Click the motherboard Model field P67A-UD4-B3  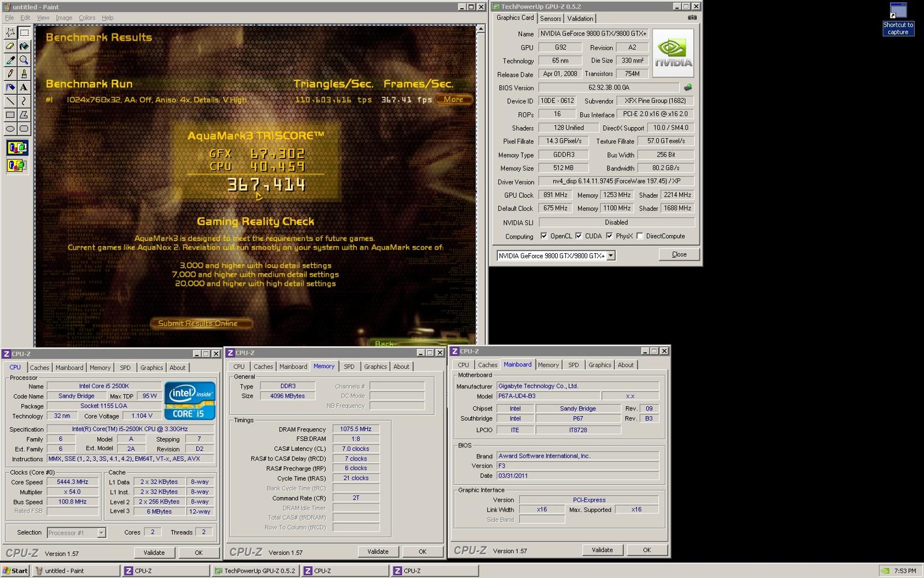click(547, 396)
